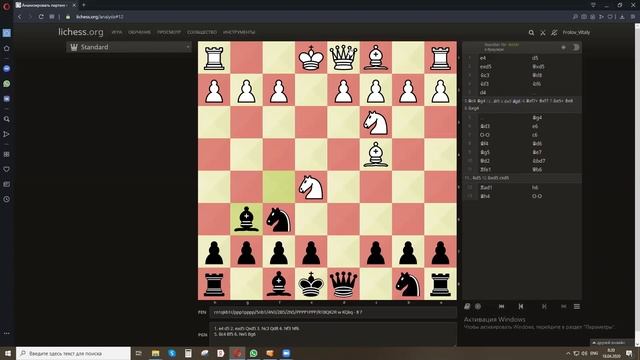Viewport: 640px width, 360px height.
Task: Show hidden tray icons
Action: tap(568, 353)
